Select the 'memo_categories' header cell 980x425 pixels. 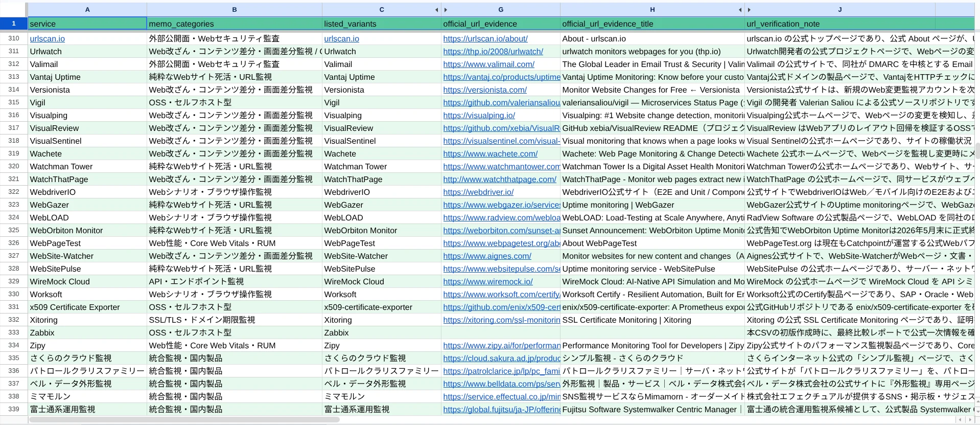tap(235, 24)
